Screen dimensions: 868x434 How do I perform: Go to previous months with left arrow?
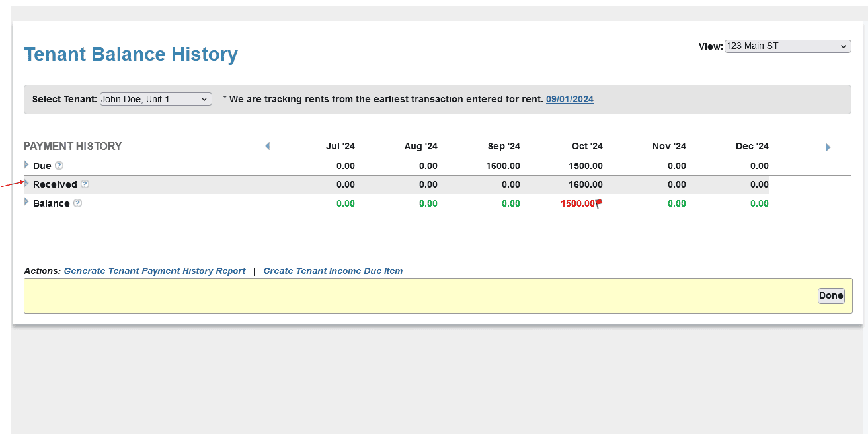click(267, 146)
